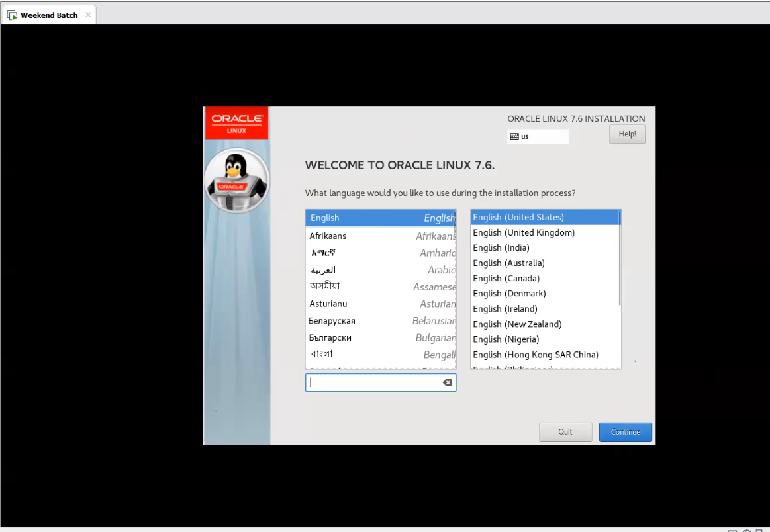Open the us keyboard layout indicator
The height and width of the screenshot is (532, 770).
(538, 136)
